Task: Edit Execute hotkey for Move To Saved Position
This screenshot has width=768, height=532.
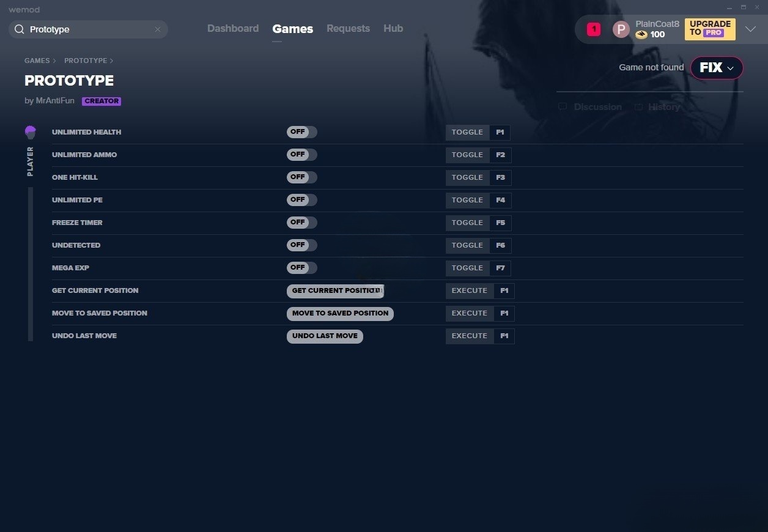Action: (x=504, y=314)
